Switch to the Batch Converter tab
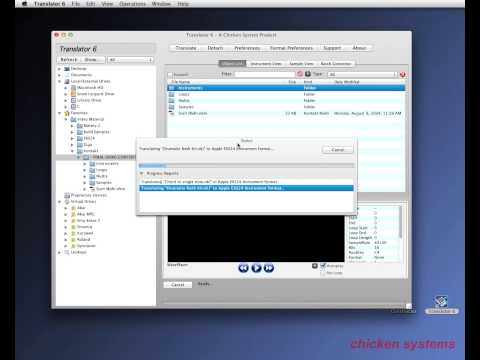The width and height of the screenshot is (480, 360). (336, 63)
